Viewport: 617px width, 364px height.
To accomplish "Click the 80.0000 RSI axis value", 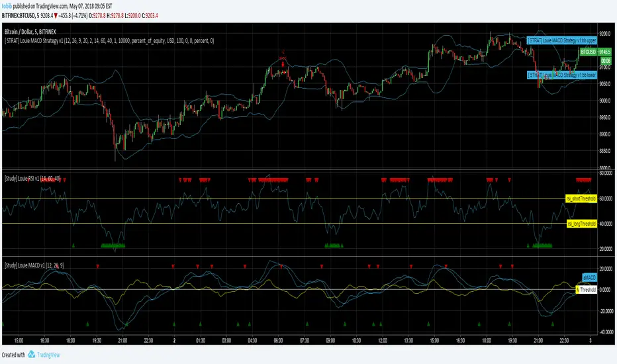I will click(605, 173).
